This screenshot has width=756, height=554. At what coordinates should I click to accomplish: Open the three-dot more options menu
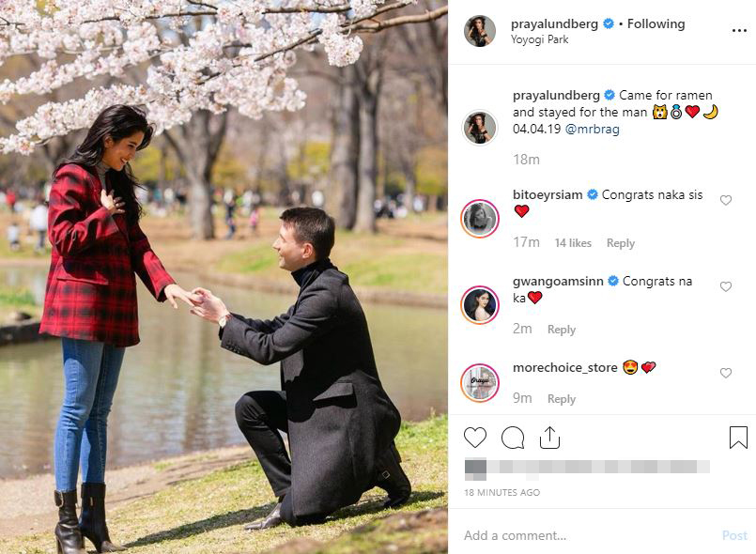point(739,30)
